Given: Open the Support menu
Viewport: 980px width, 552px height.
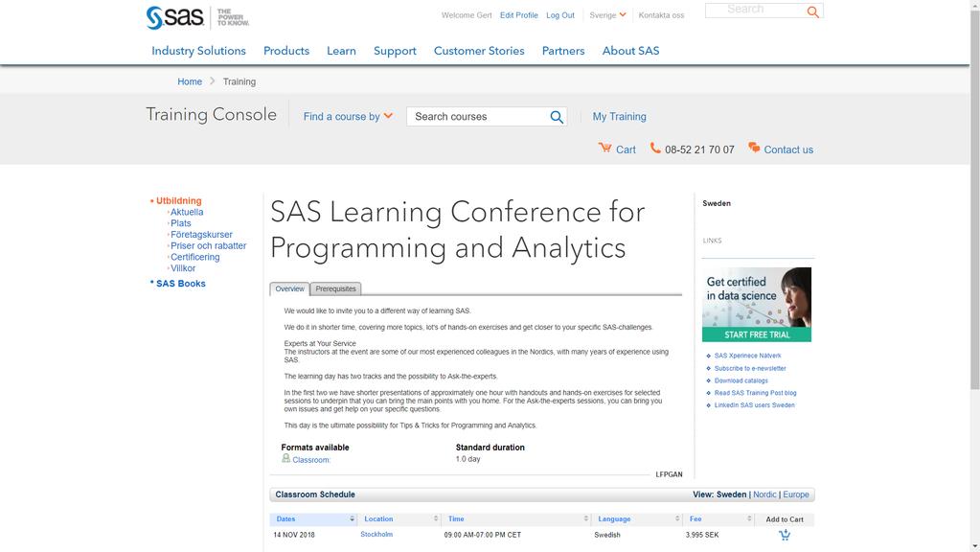Looking at the screenshot, I should click(395, 51).
